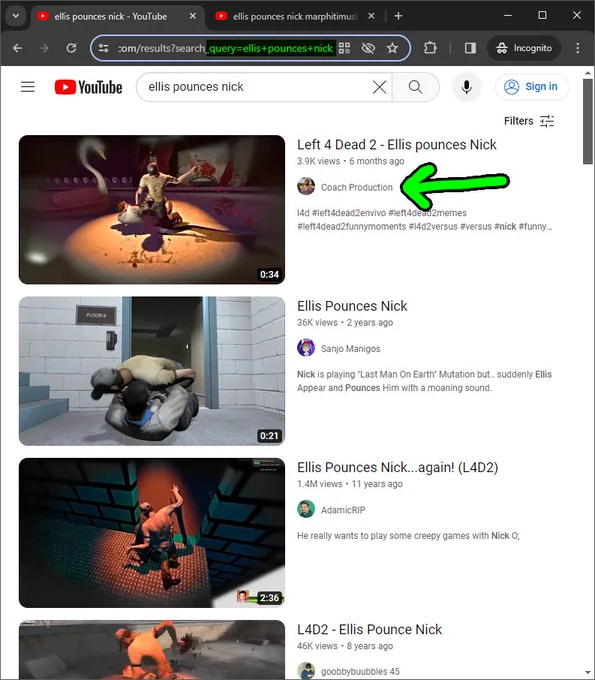Maximize the browser window
595x680 pixels.
(542, 15)
